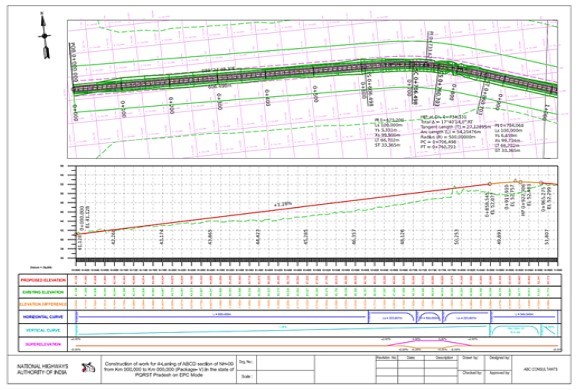Select the ELEVATION DIFFERENCE row label
This screenshot has height=390, width=577.
[x=43, y=304]
